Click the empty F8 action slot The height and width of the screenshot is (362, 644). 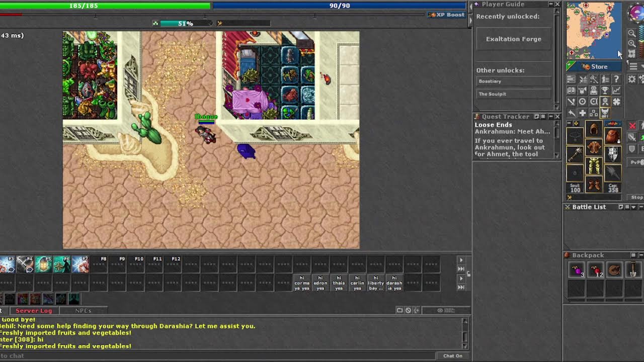coord(99,264)
